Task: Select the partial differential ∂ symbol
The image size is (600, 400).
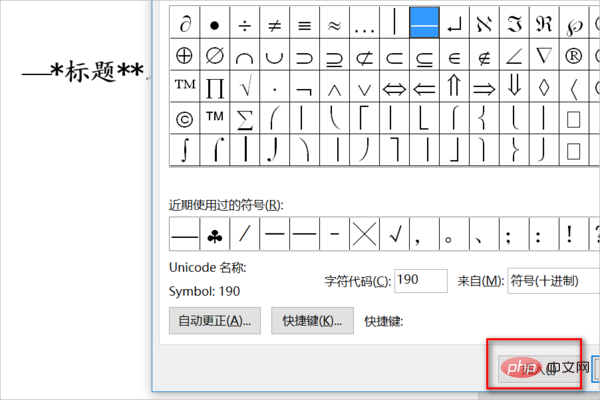Action: (184, 21)
